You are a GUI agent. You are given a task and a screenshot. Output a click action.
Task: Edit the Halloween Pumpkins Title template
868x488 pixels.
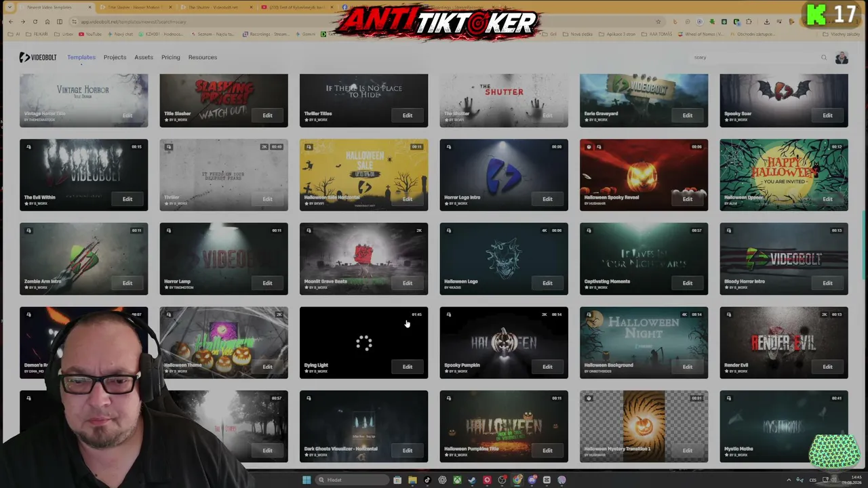point(547,451)
